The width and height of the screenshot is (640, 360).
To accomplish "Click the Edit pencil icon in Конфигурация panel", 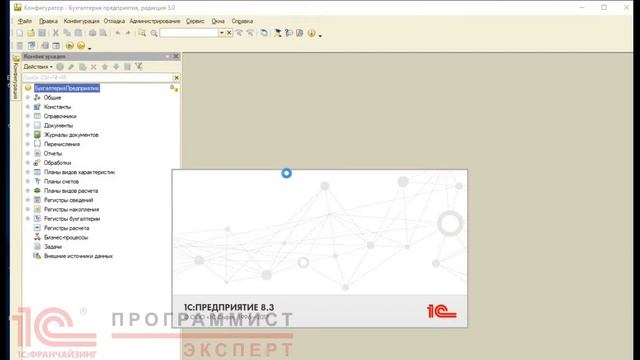I will (x=71, y=67).
